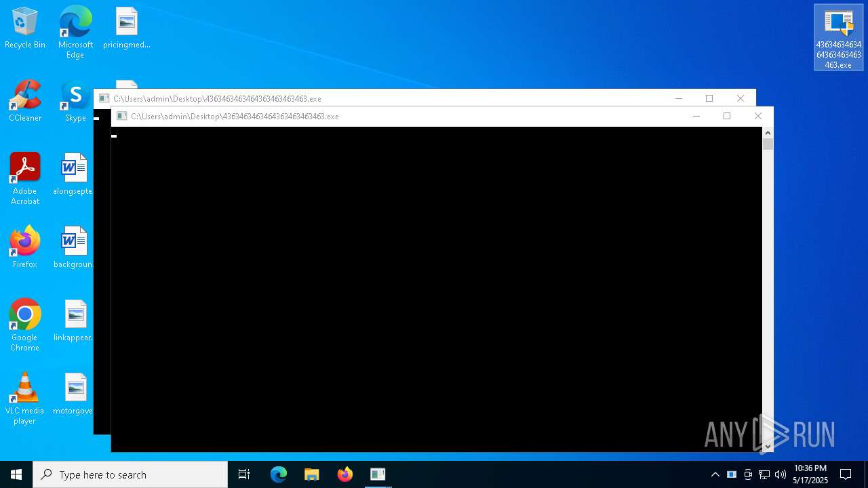Select the alongsepte Word document icon
The image size is (868, 488).
pyautogui.click(x=73, y=175)
